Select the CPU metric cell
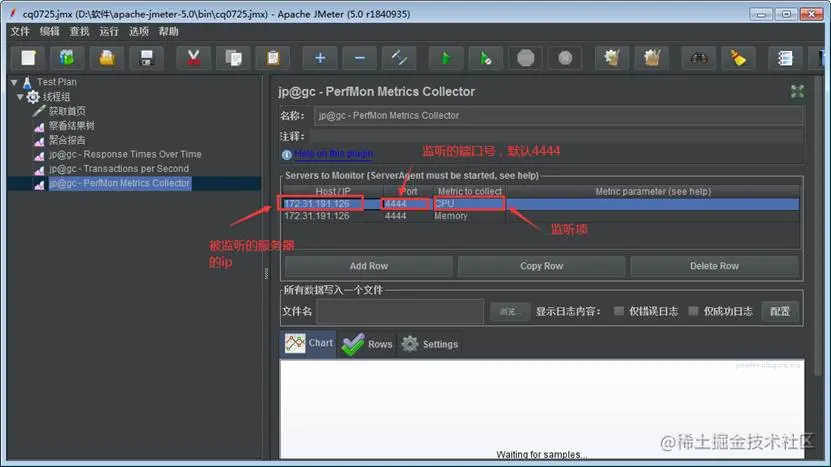This screenshot has height=467, width=831. 469,204
